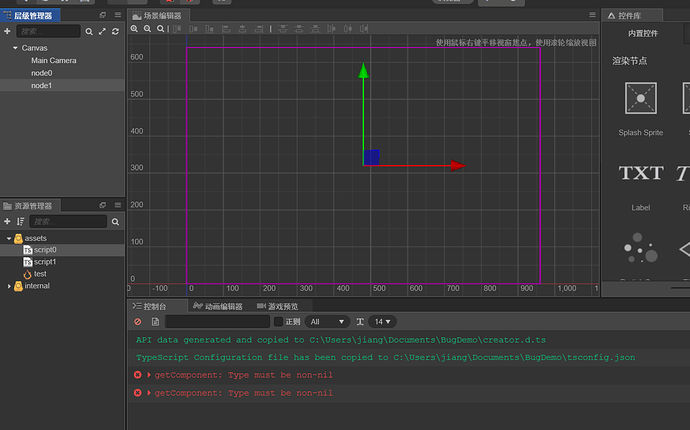Select the particle system widget icon
Screen dimensions: 690x430
[x=641, y=248]
